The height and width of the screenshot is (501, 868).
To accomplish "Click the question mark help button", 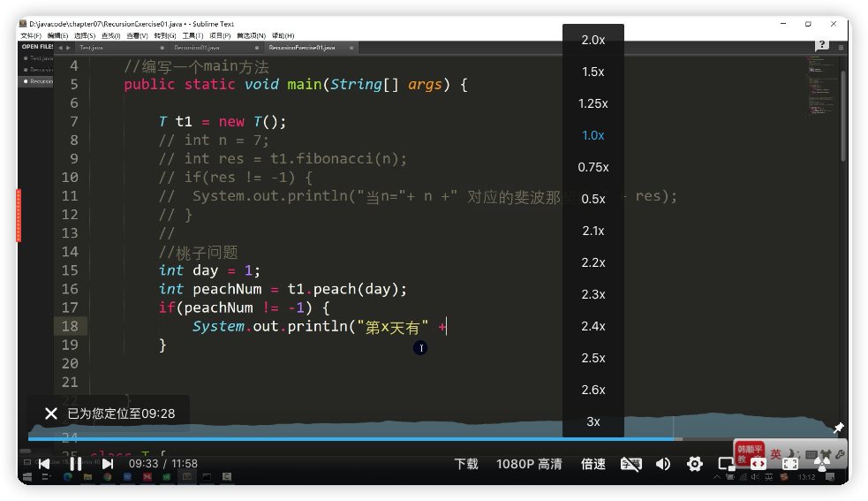I will click(x=822, y=44).
